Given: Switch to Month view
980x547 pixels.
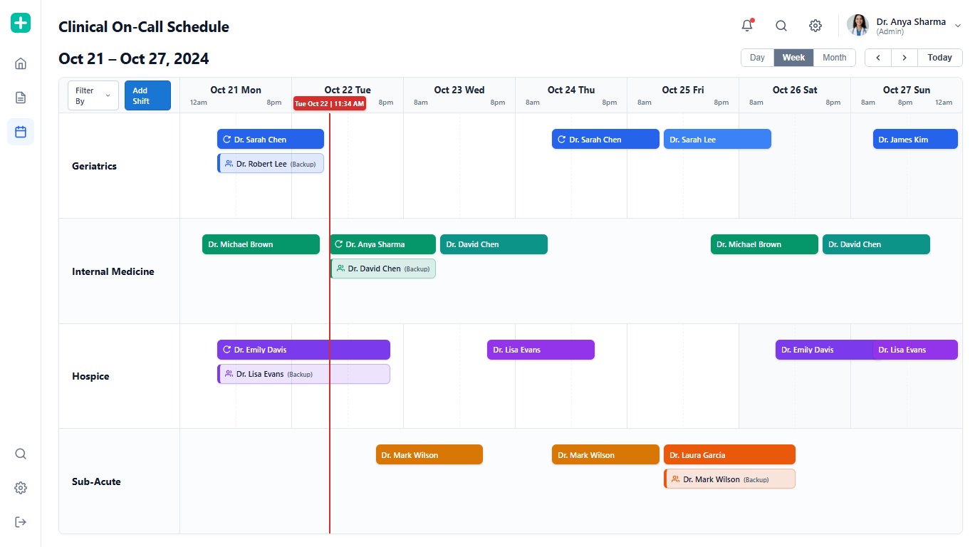Looking at the screenshot, I should (x=834, y=58).
